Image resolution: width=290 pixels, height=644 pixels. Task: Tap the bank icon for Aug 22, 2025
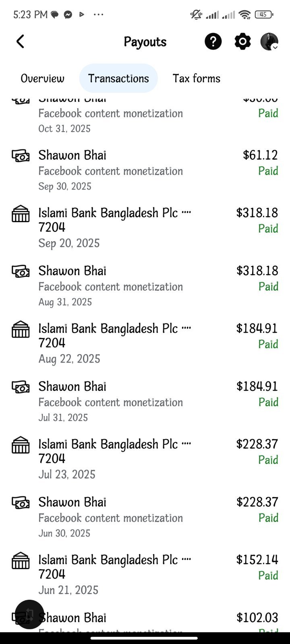[x=21, y=329]
